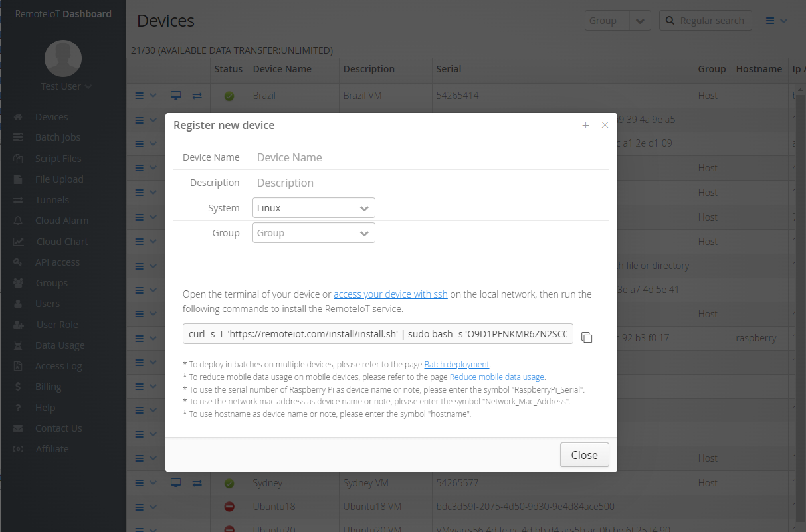Screen dimensions: 806x532
Task: Open API access in the sidebar
Action: [x=57, y=262]
